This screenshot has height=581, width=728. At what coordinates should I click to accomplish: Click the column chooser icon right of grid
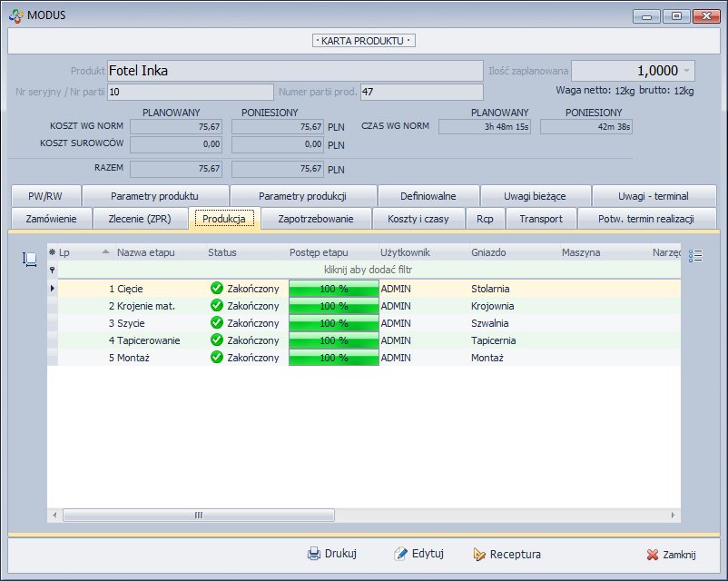coord(696,256)
